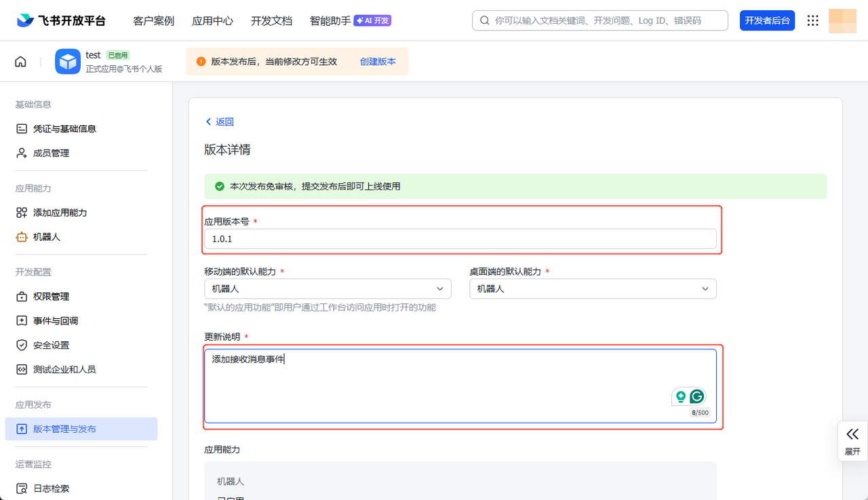
Task: Click the Feishu Open Platform logo
Action: pyautogui.click(x=61, y=20)
